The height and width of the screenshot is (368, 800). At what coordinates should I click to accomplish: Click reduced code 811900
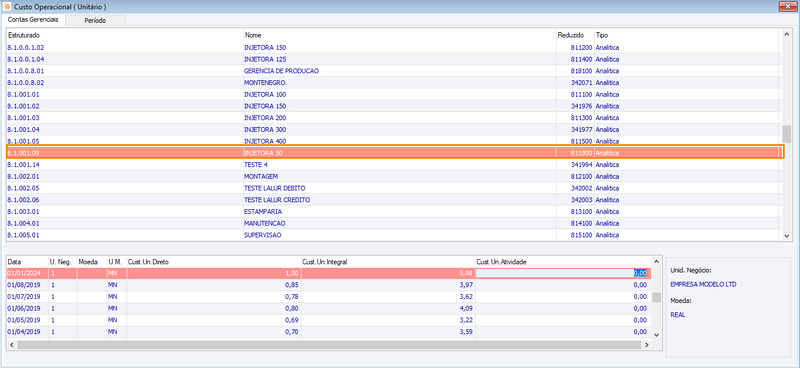tap(582, 153)
